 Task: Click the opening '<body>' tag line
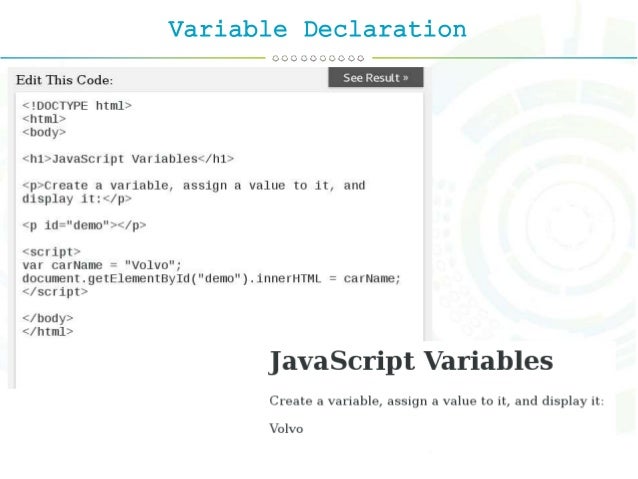[x=44, y=132]
